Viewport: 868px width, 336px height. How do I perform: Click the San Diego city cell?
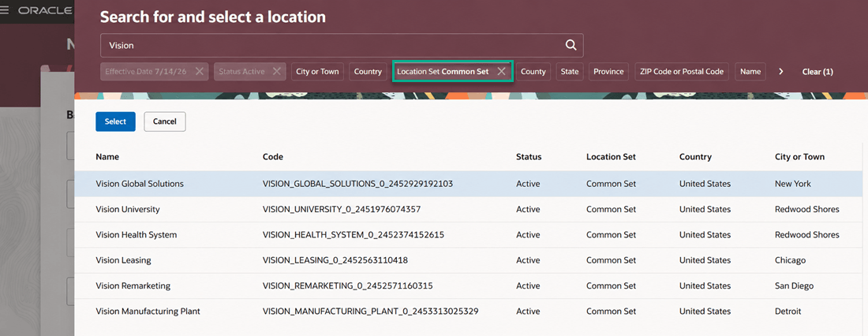click(794, 286)
